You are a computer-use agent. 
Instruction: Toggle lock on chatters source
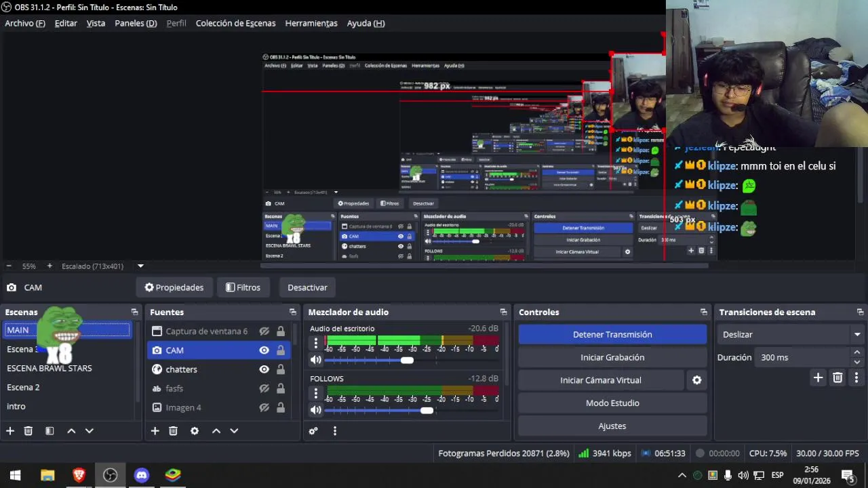281,369
